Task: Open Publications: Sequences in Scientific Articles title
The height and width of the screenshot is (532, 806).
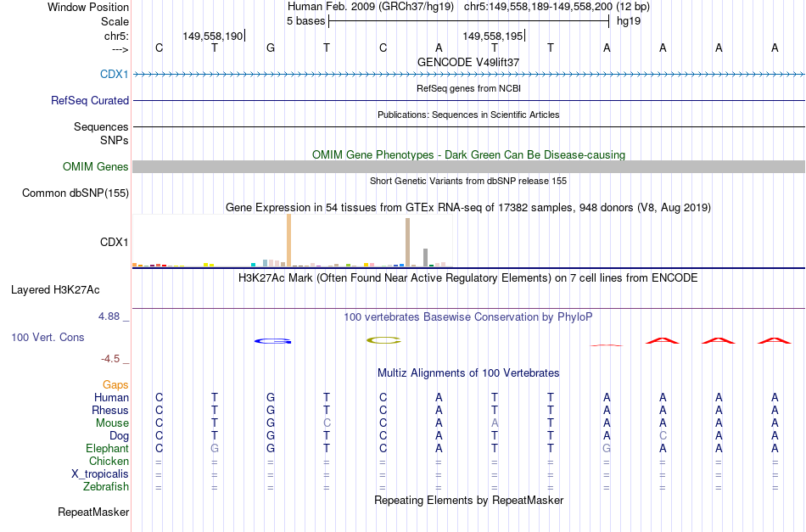Action: point(468,115)
